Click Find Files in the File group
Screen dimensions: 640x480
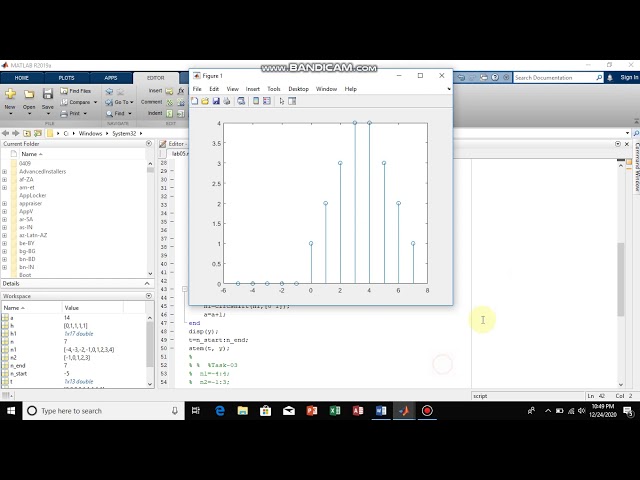click(76, 91)
